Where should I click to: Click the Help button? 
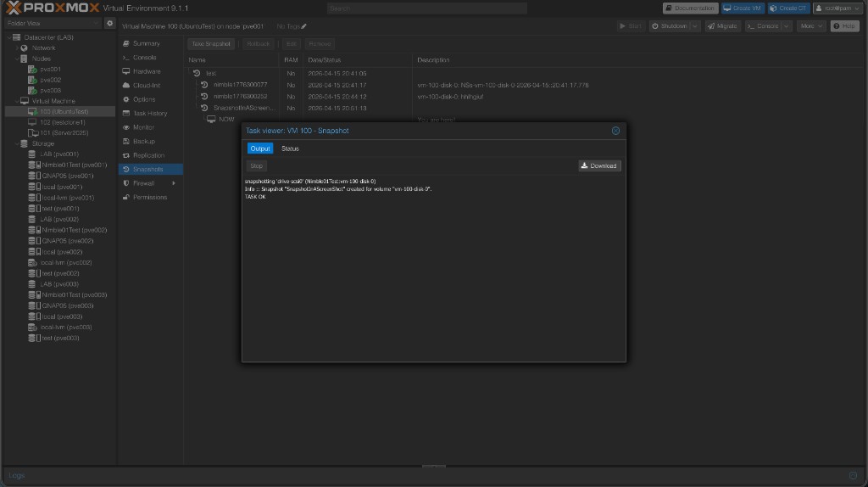tap(845, 26)
